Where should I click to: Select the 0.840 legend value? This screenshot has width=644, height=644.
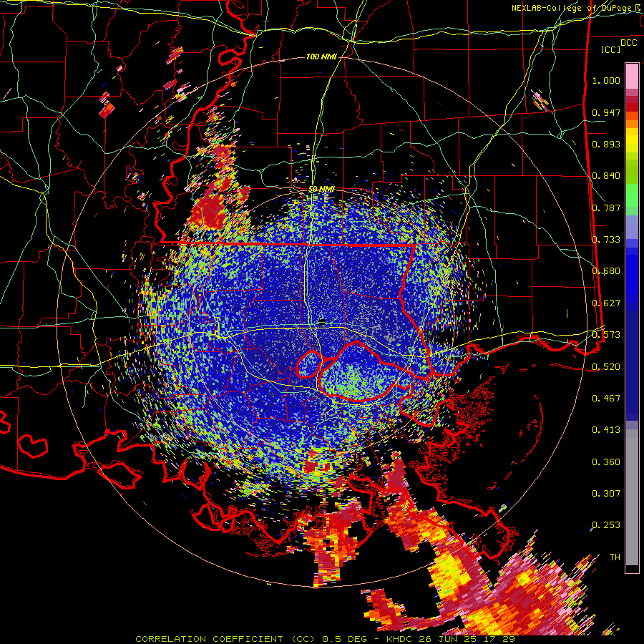pos(606,176)
